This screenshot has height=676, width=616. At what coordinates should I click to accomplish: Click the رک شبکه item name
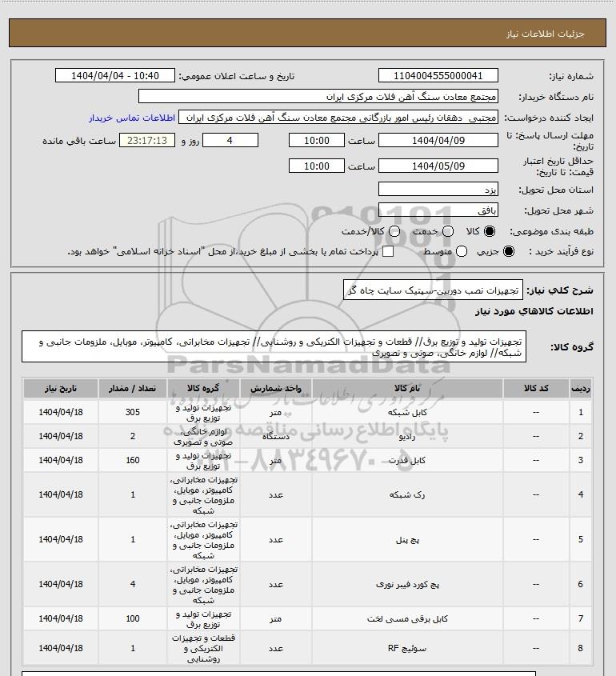tap(407, 495)
